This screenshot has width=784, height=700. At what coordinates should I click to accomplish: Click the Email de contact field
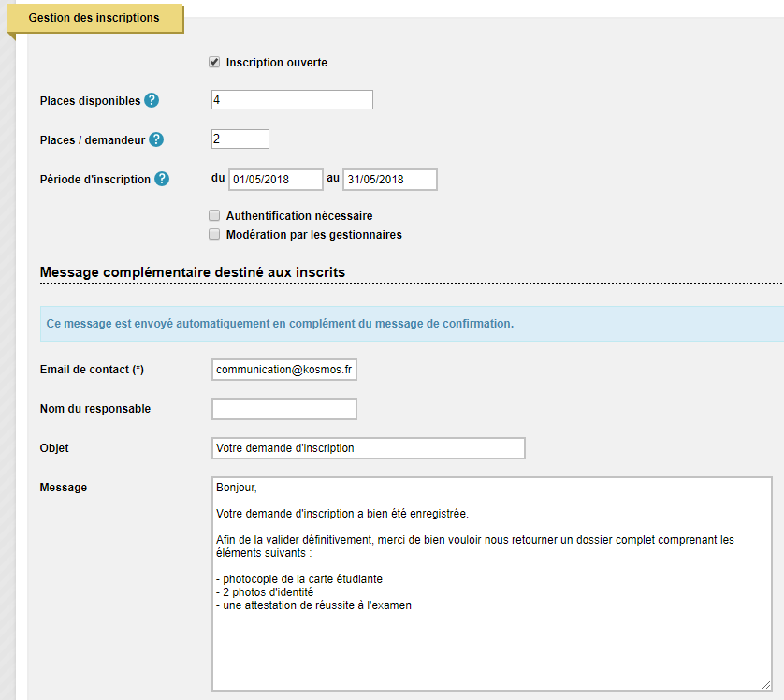(x=284, y=370)
